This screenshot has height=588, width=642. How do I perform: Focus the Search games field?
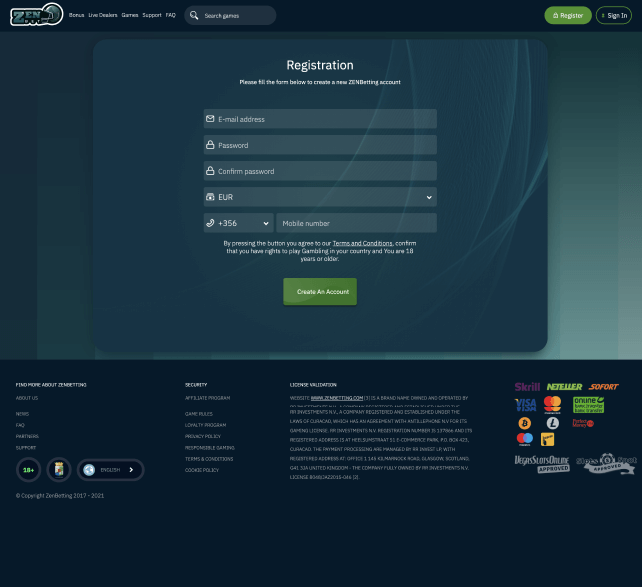pos(230,16)
